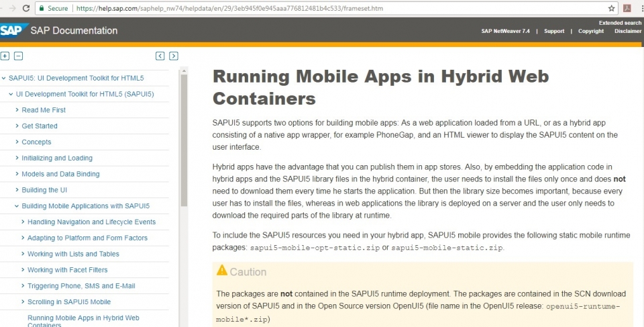The image size is (644, 327).
Task: Expand Working with Facet Filters node
Action: pyautogui.click(x=23, y=271)
